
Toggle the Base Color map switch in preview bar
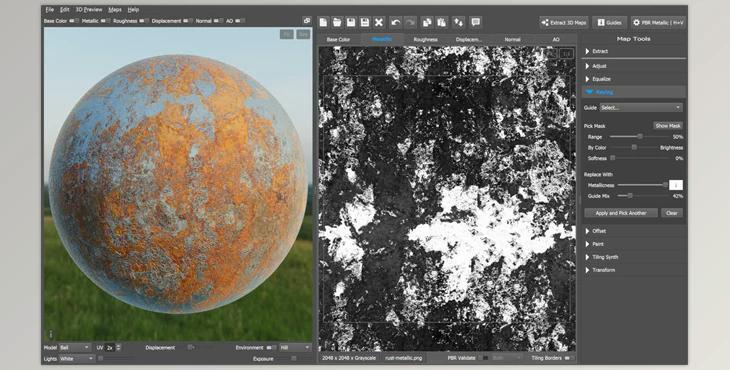[x=74, y=21]
